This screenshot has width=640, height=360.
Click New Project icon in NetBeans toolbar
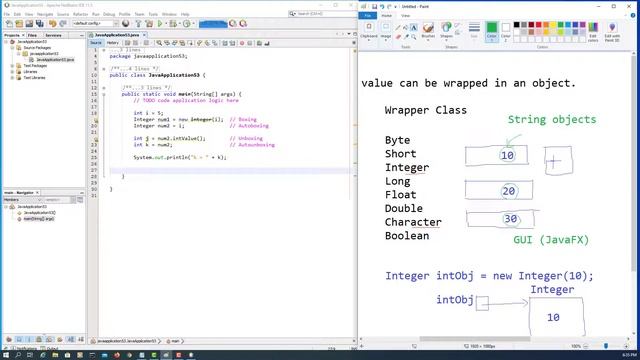19,24
